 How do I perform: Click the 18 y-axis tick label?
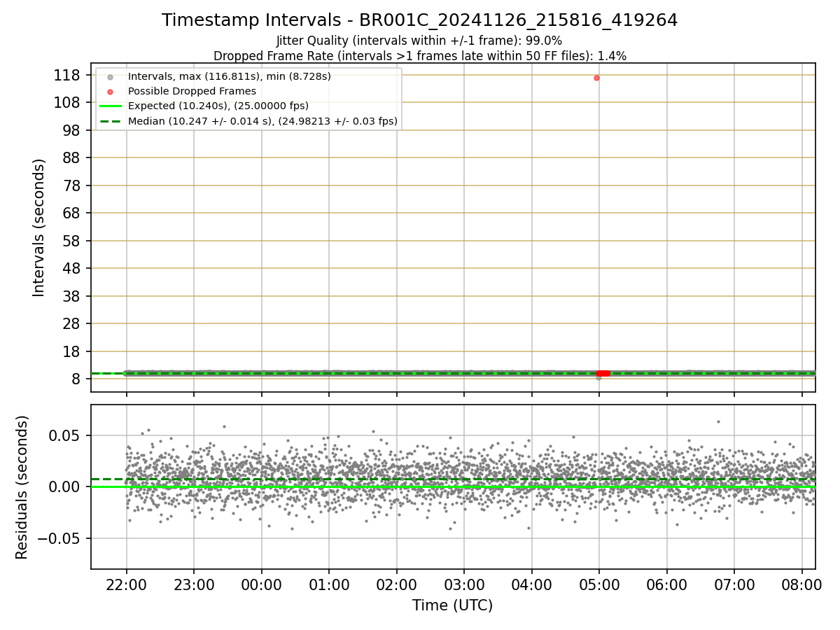tap(72, 351)
